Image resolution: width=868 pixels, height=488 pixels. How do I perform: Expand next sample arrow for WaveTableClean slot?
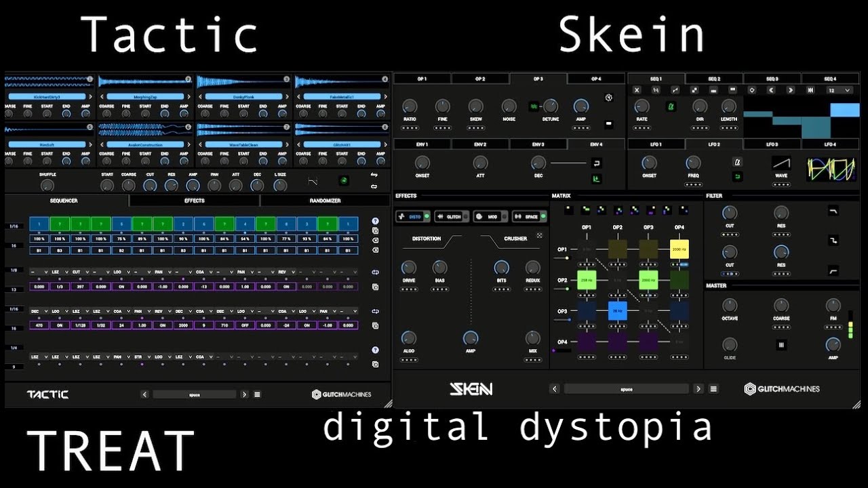click(288, 144)
